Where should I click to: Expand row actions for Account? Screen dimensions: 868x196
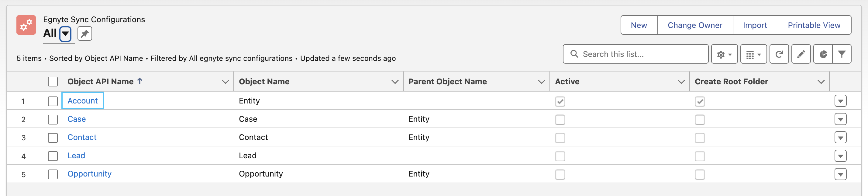pyautogui.click(x=840, y=101)
